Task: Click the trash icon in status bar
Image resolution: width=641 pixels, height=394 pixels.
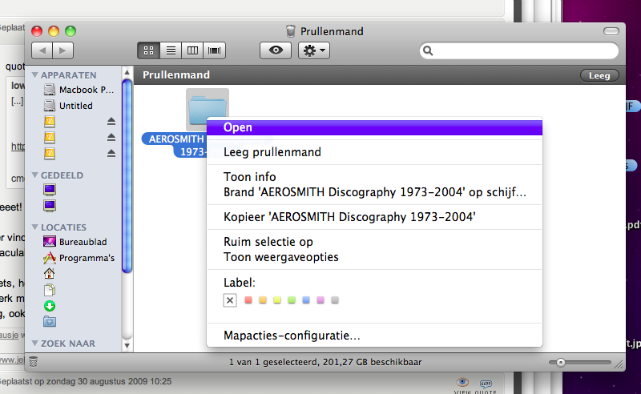Action: pos(34,361)
